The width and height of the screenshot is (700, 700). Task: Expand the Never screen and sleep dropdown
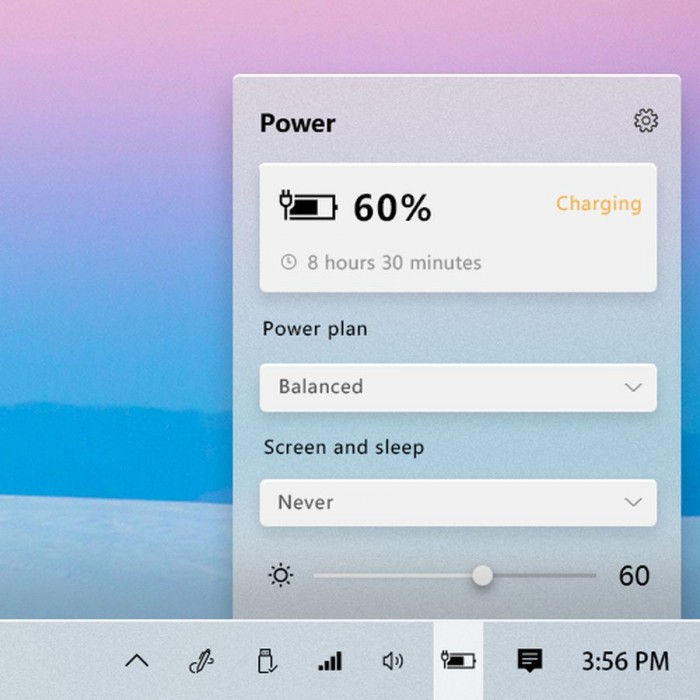click(458, 503)
